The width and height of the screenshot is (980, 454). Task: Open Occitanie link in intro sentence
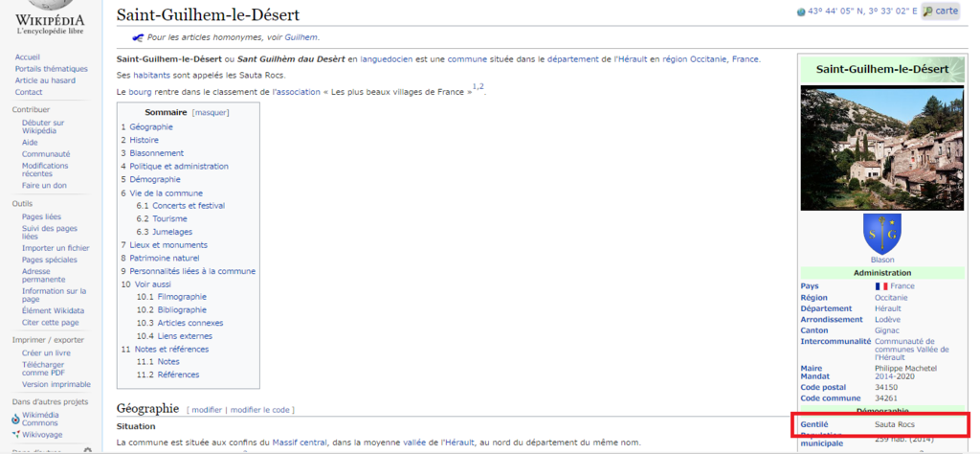[x=708, y=59]
